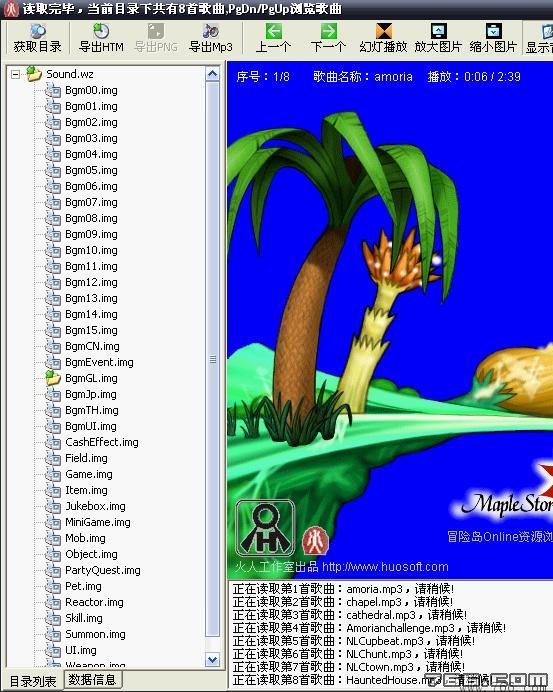
Task: Switch to the 目录列表 tab
Action: pos(33,681)
